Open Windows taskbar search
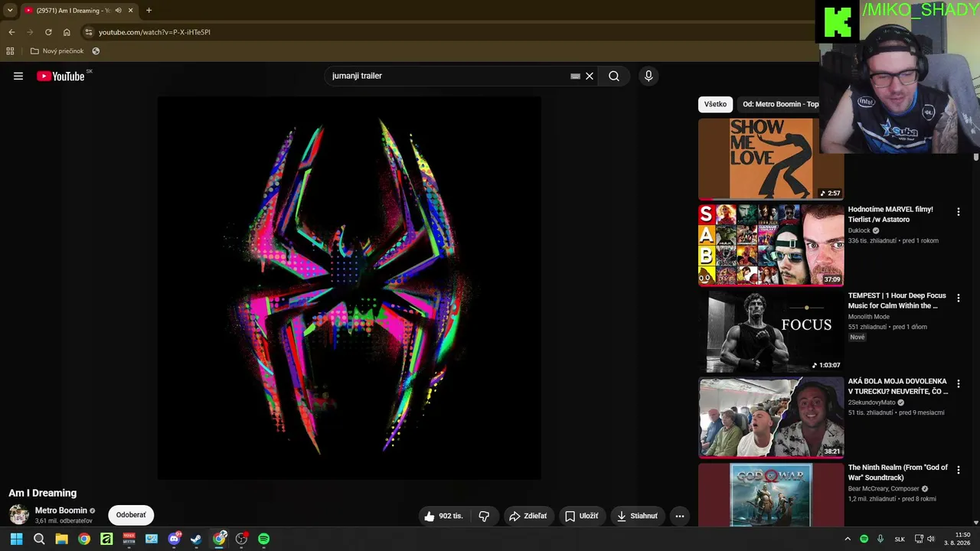Screen dimensions: 980x551 click(x=39, y=539)
